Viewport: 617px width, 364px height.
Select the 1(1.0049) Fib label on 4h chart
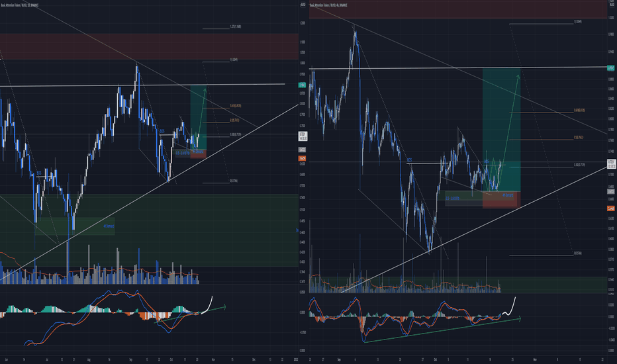pyautogui.click(x=578, y=22)
